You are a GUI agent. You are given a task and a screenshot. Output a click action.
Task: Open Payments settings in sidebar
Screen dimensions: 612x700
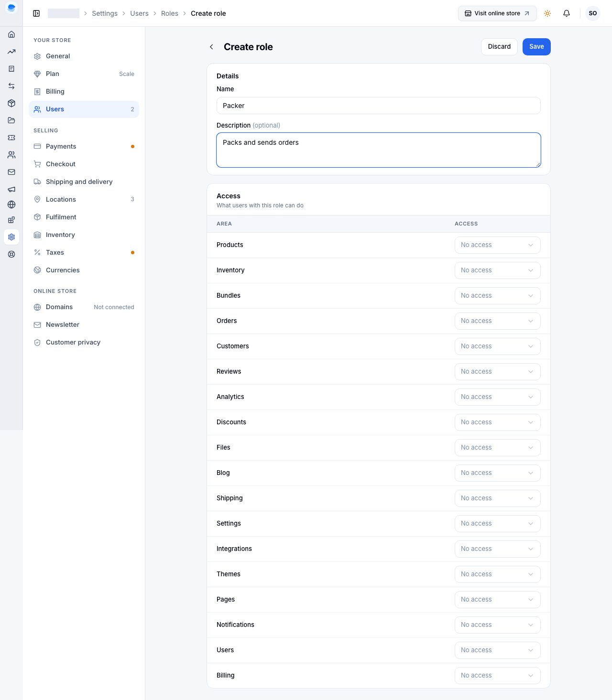click(84, 147)
